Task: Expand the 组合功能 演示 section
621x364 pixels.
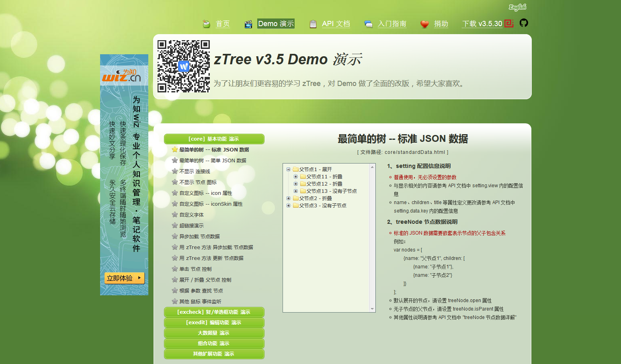Action: point(214,344)
